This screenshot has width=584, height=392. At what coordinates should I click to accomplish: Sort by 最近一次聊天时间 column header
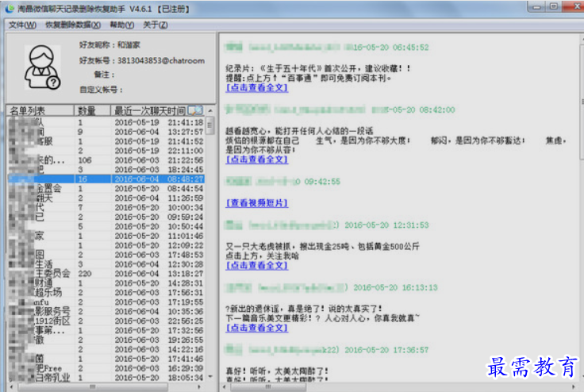[x=150, y=110]
